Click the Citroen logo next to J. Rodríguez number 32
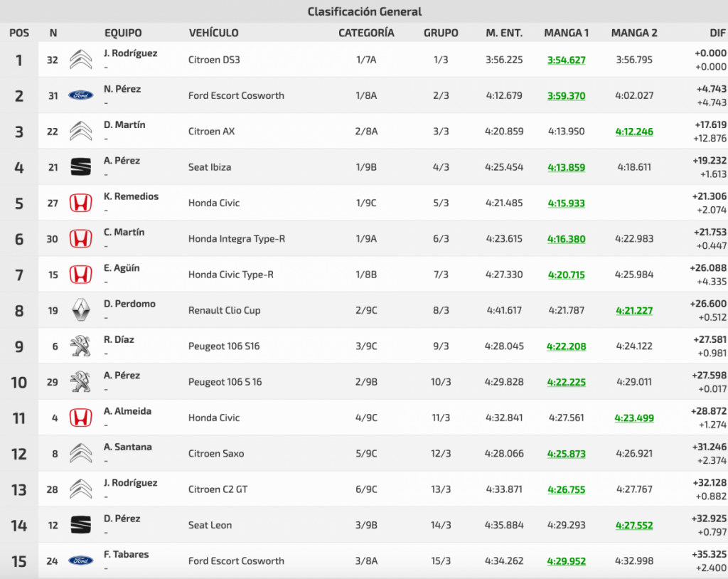 click(80, 60)
